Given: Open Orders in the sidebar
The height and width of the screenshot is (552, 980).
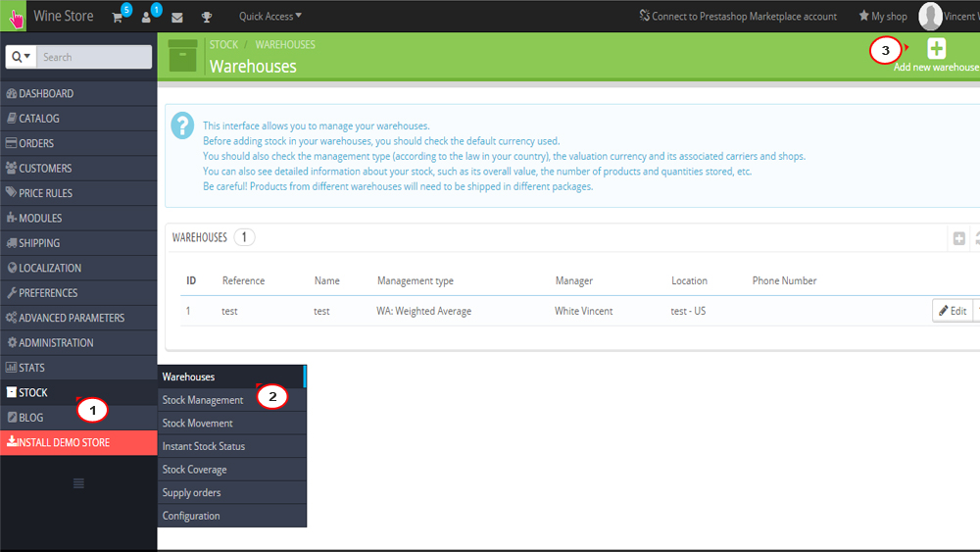Looking at the screenshot, I should (x=78, y=143).
